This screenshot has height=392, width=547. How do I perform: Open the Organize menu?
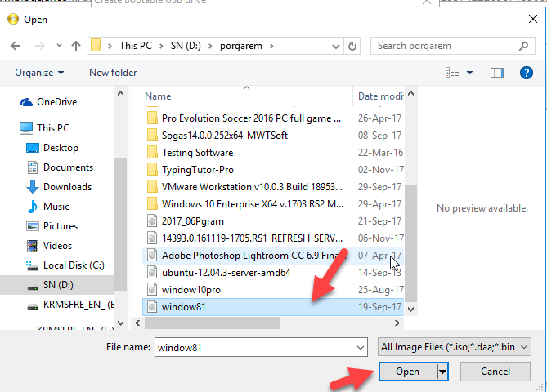(x=39, y=73)
